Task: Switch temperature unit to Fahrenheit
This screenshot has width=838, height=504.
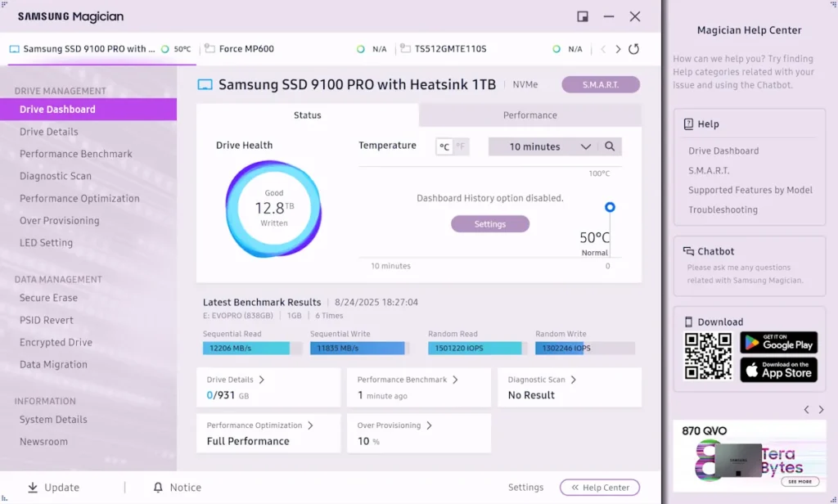Action: click(461, 146)
